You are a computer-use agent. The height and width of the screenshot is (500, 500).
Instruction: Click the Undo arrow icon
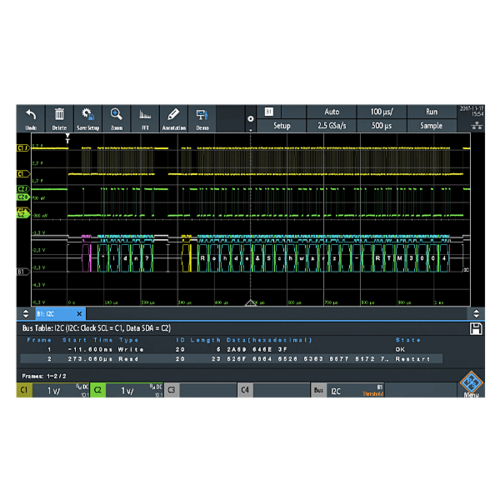tap(31, 115)
